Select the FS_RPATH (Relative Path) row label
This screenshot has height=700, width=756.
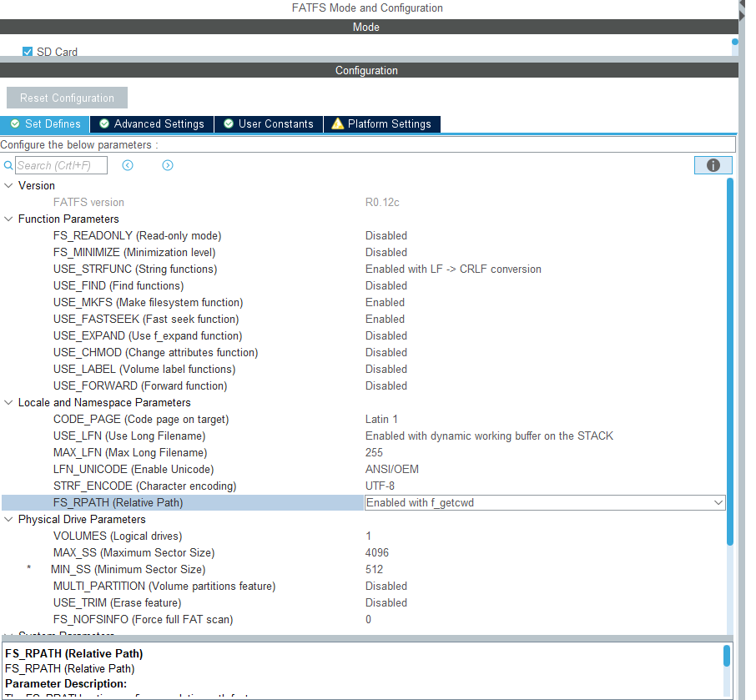[x=118, y=503]
